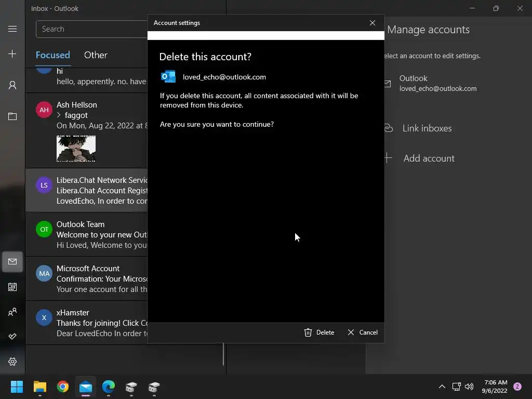Open Ash Hellson email
Screen dimensions: 532x399
pos(87,130)
